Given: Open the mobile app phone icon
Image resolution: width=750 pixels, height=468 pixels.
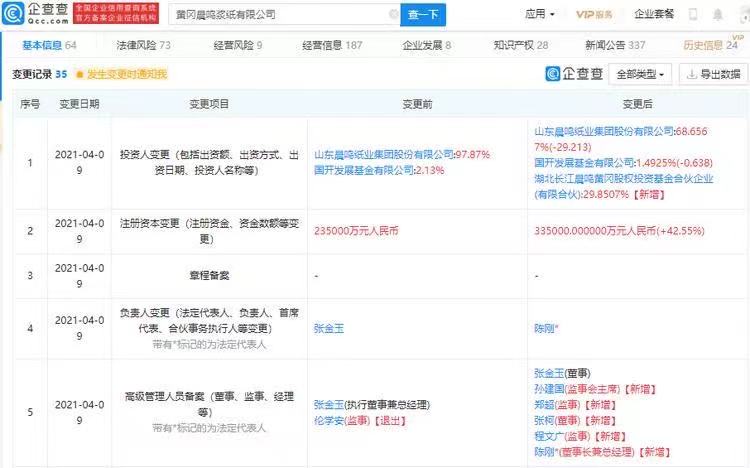Looking at the screenshot, I should 693,14.
